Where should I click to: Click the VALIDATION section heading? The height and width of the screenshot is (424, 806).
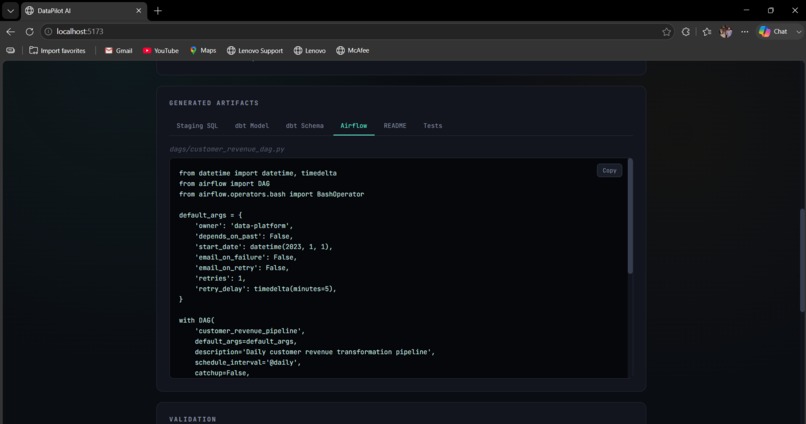pos(192,419)
